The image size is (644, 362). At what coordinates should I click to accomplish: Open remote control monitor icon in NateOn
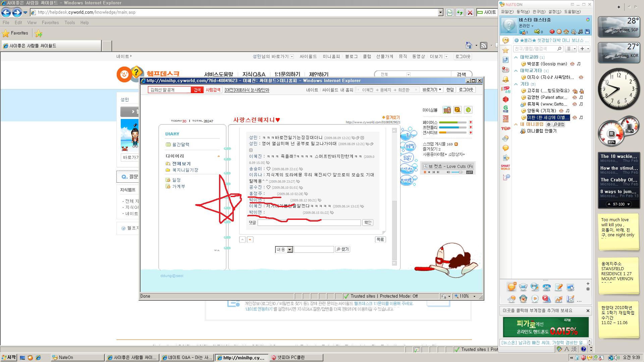tap(570, 287)
